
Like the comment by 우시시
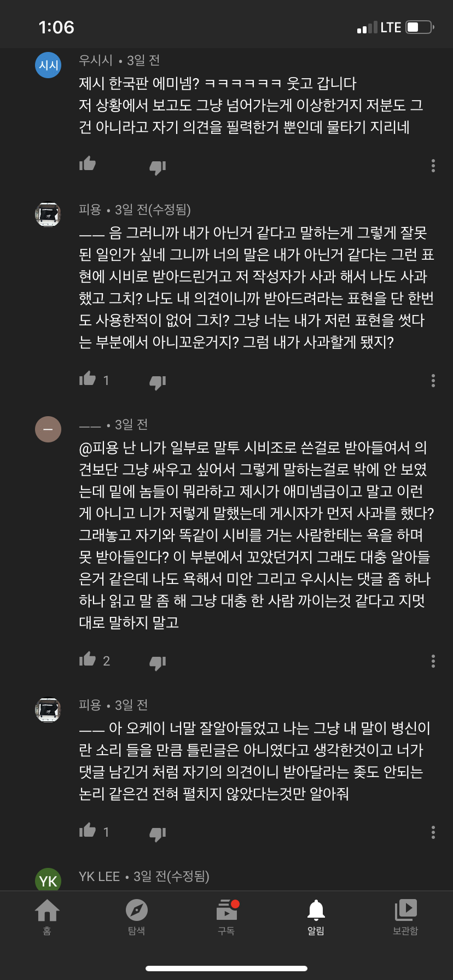tap(88, 164)
